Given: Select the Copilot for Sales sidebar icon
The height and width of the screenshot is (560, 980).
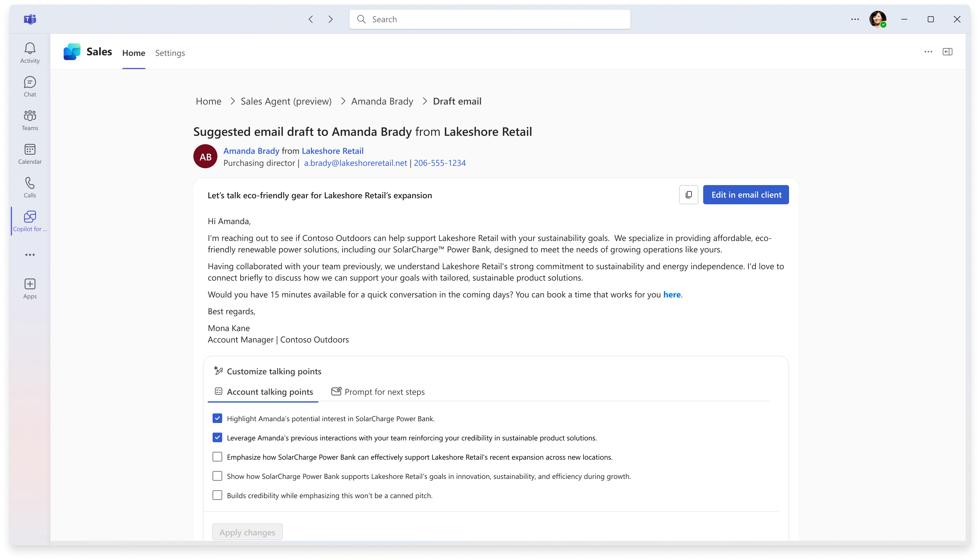Looking at the screenshot, I should (x=30, y=221).
